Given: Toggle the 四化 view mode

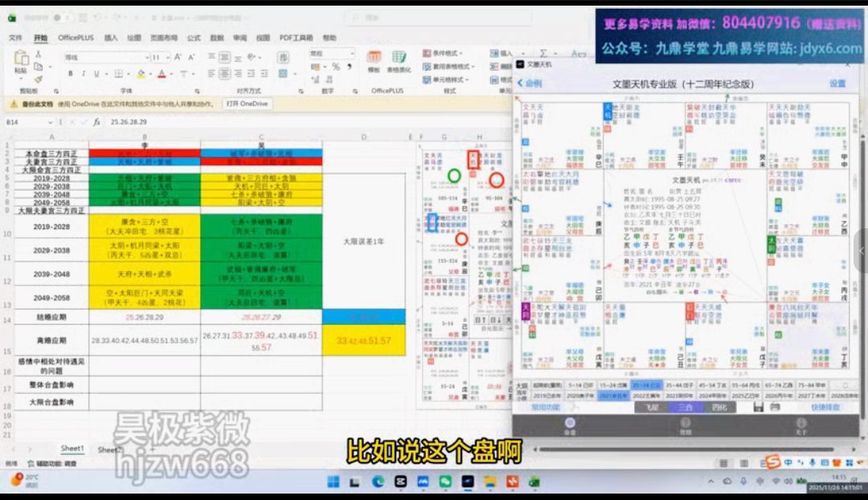Looking at the screenshot, I should coord(719,408).
